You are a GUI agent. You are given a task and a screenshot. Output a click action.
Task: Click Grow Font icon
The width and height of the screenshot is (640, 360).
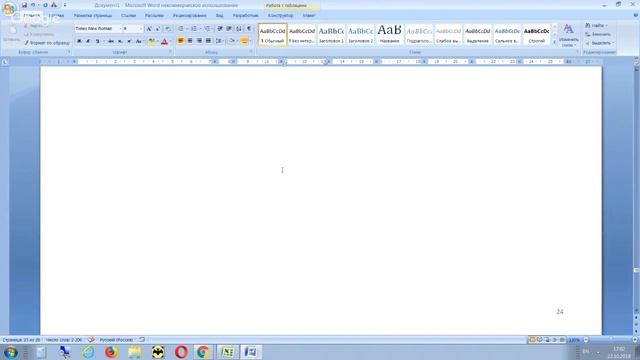[x=149, y=29]
